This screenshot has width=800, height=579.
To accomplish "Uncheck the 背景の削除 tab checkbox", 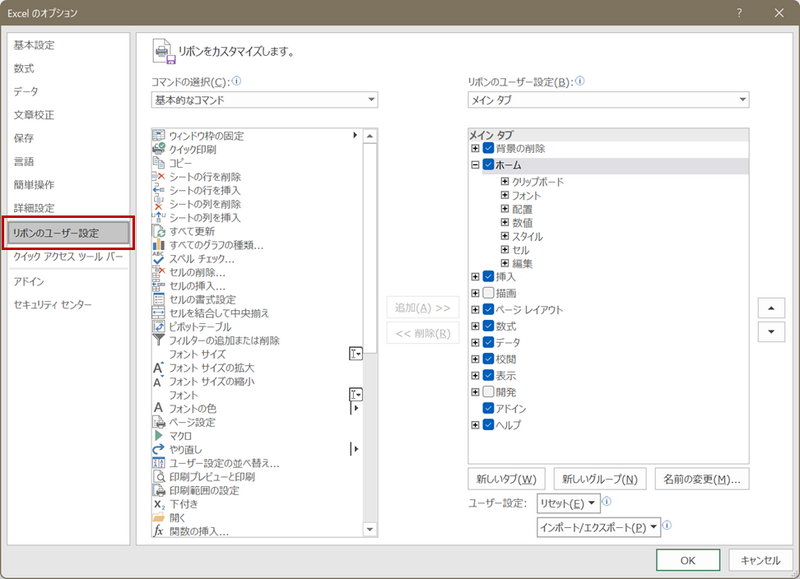I will (488, 148).
